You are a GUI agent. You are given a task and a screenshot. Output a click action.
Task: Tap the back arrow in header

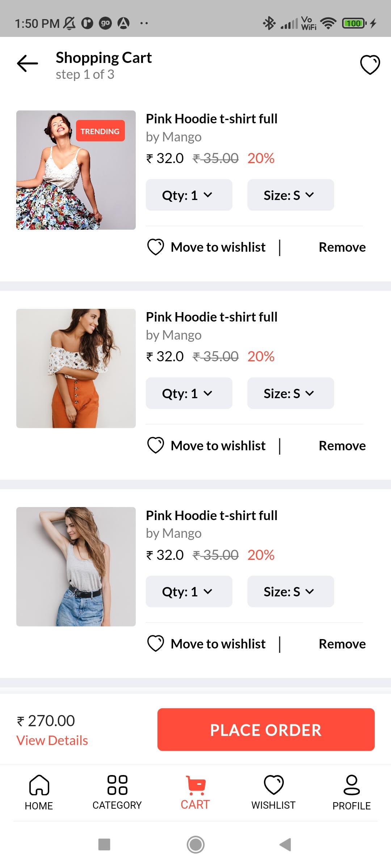coord(28,64)
